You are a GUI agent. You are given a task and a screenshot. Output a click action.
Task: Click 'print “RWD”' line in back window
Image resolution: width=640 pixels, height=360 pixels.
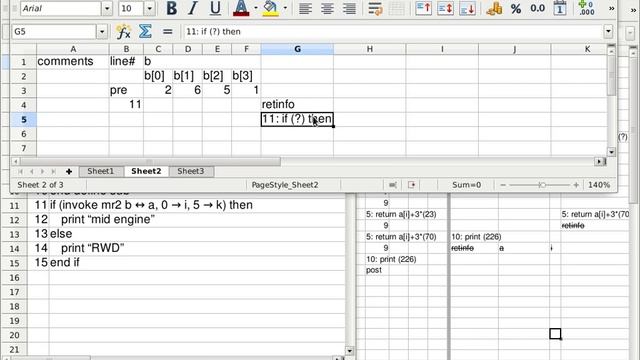pyautogui.click(x=93, y=248)
